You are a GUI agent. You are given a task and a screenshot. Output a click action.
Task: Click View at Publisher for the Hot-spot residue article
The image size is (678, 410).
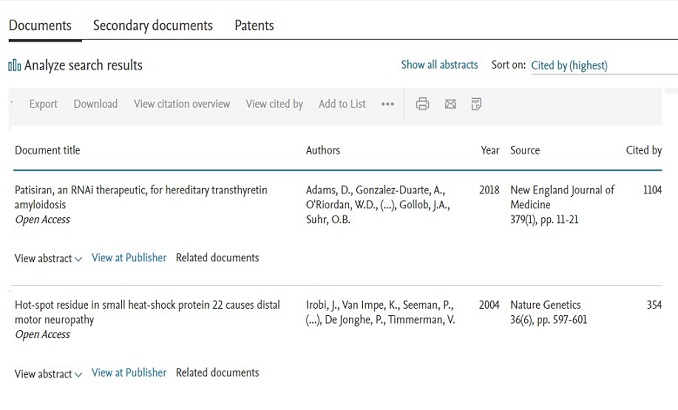[129, 373]
